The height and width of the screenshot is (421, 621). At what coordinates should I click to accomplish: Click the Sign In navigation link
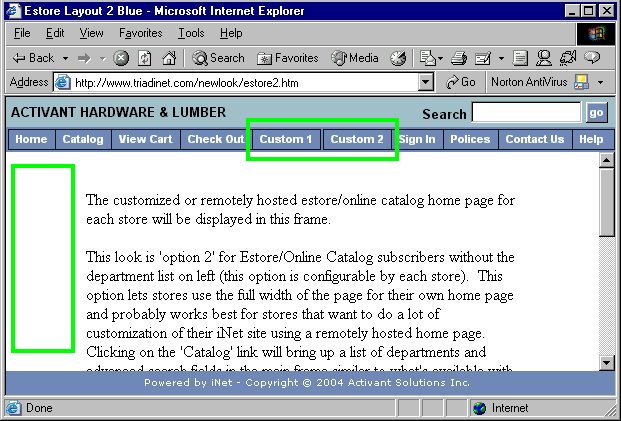click(x=417, y=139)
